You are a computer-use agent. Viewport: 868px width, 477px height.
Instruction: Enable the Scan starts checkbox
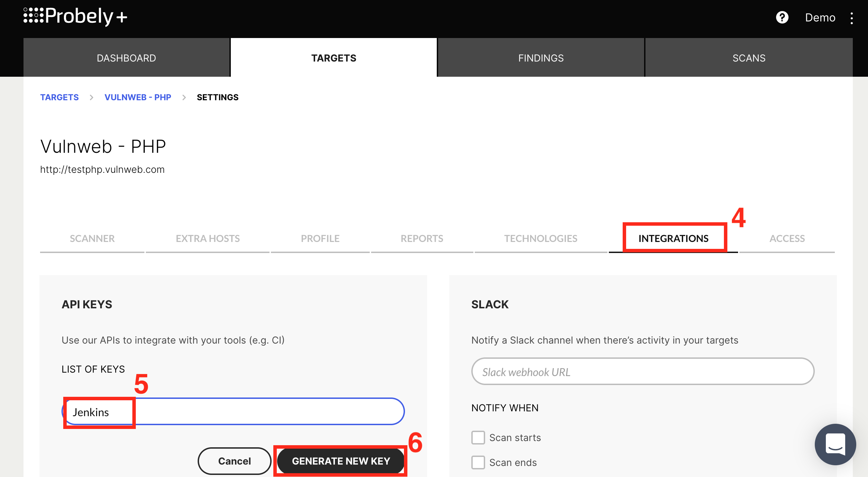pos(478,438)
